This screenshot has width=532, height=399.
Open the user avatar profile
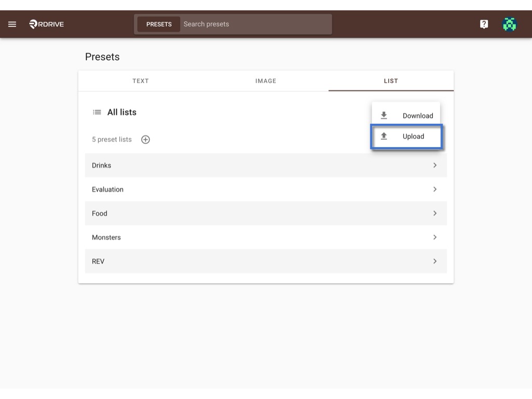509,24
